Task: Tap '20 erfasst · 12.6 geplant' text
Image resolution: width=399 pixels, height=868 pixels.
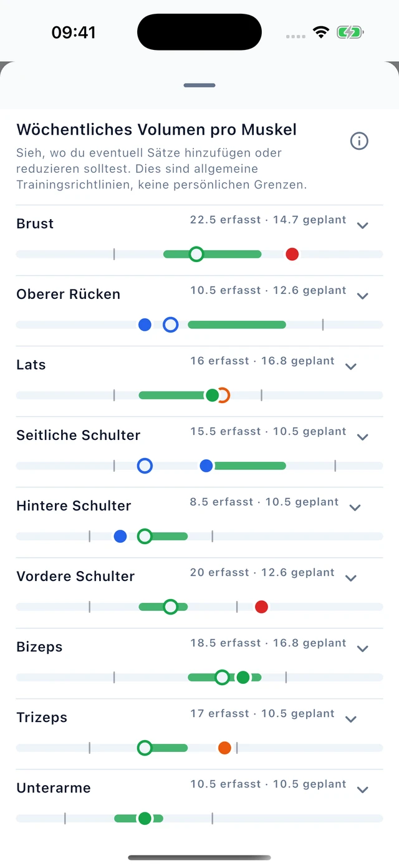Action: (262, 572)
